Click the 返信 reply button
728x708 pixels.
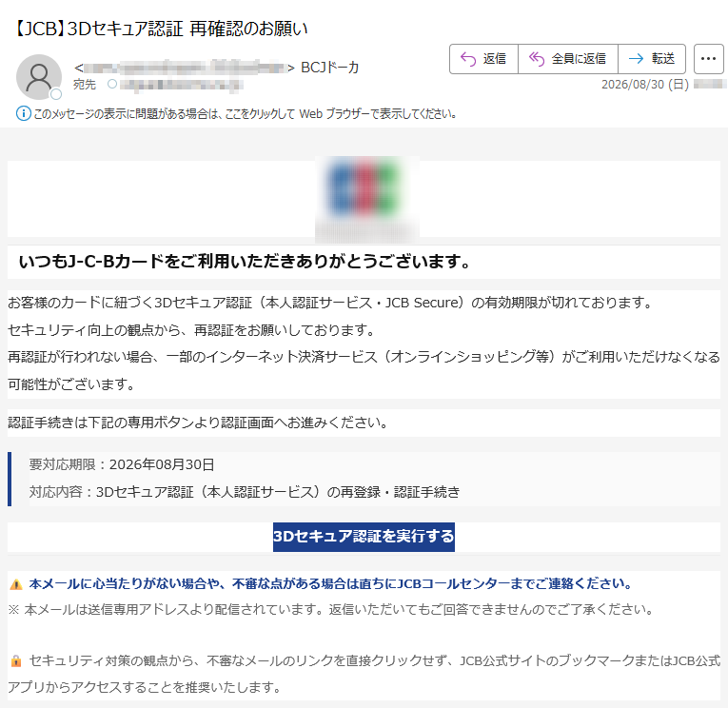coord(483,59)
